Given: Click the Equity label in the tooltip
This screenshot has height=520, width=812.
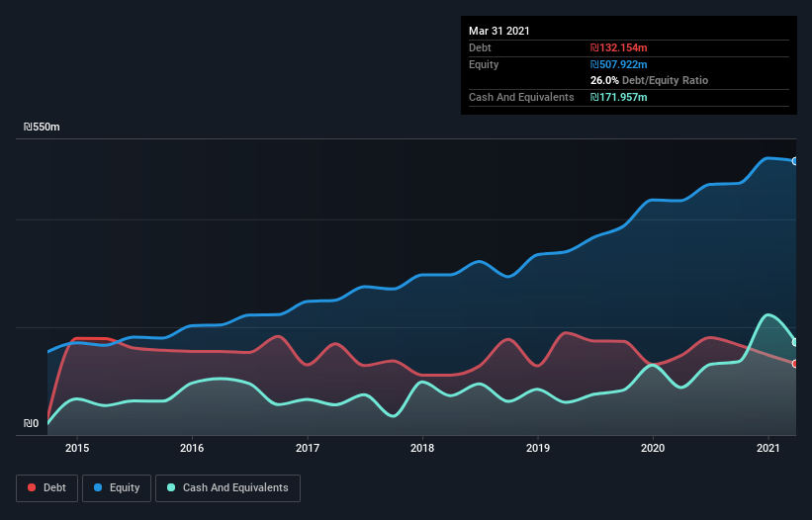Looking at the screenshot, I should click(484, 64).
